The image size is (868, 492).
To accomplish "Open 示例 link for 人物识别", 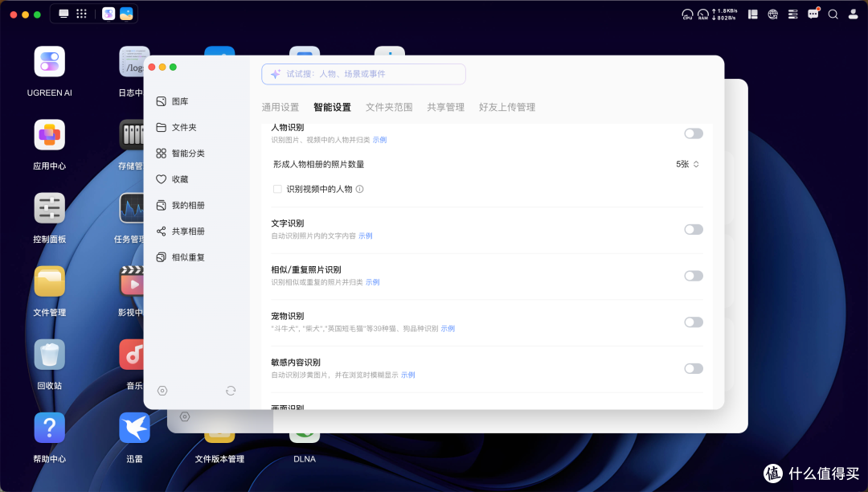I will coord(379,140).
